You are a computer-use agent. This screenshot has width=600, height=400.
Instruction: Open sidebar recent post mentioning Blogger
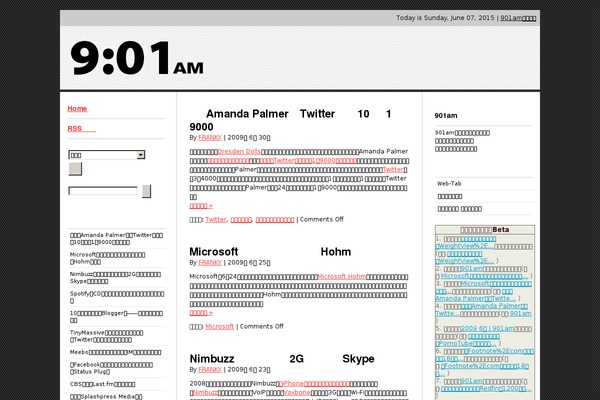click(x=116, y=317)
